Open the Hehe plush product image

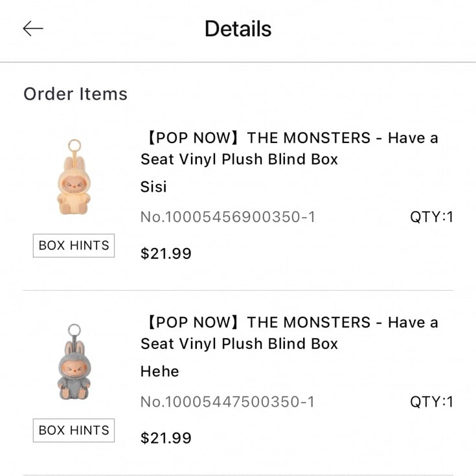click(74, 361)
